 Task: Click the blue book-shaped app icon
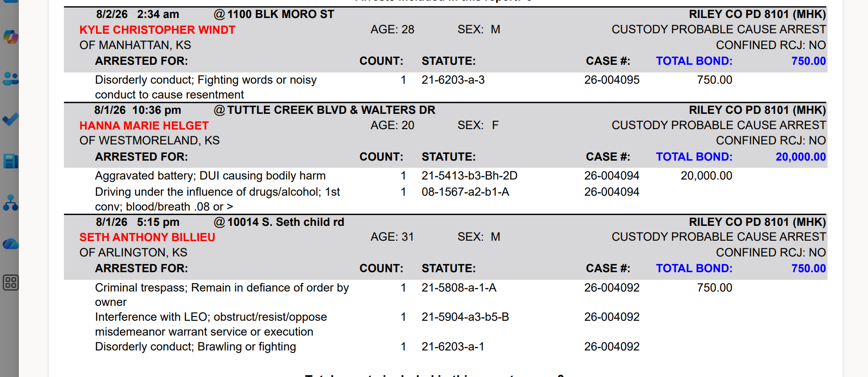click(10, 161)
